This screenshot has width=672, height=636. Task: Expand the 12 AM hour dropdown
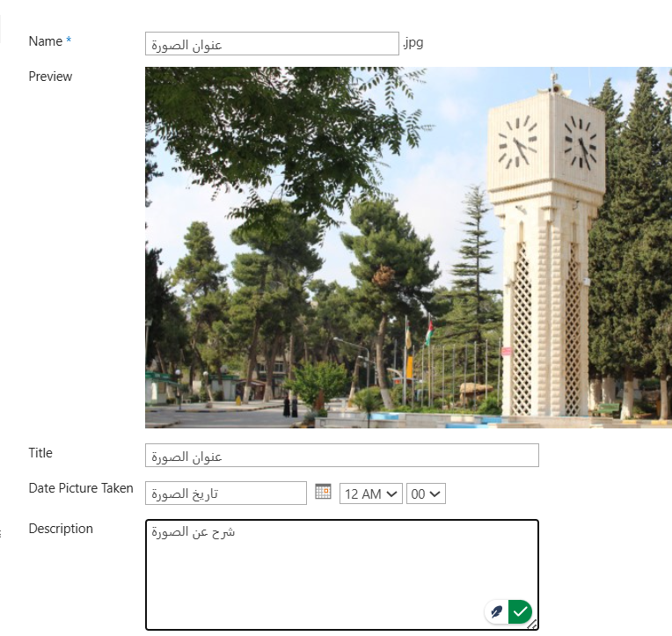370,493
